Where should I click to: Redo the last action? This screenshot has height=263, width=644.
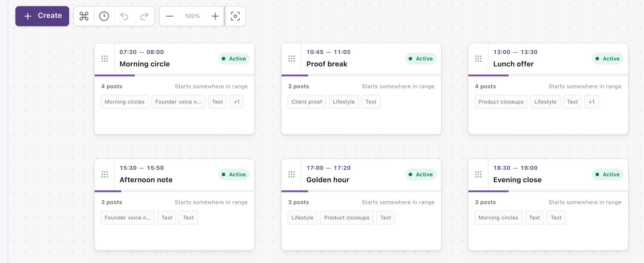[x=144, y=16]
